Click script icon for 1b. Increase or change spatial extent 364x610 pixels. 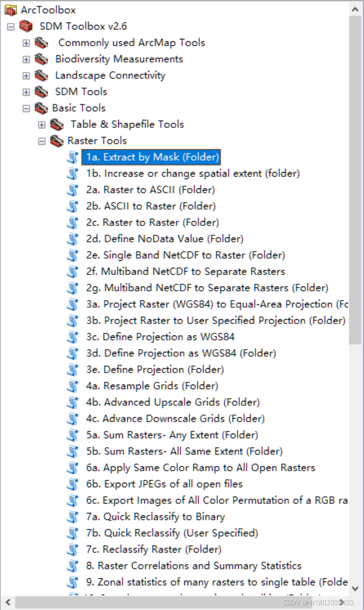[72, 174]
